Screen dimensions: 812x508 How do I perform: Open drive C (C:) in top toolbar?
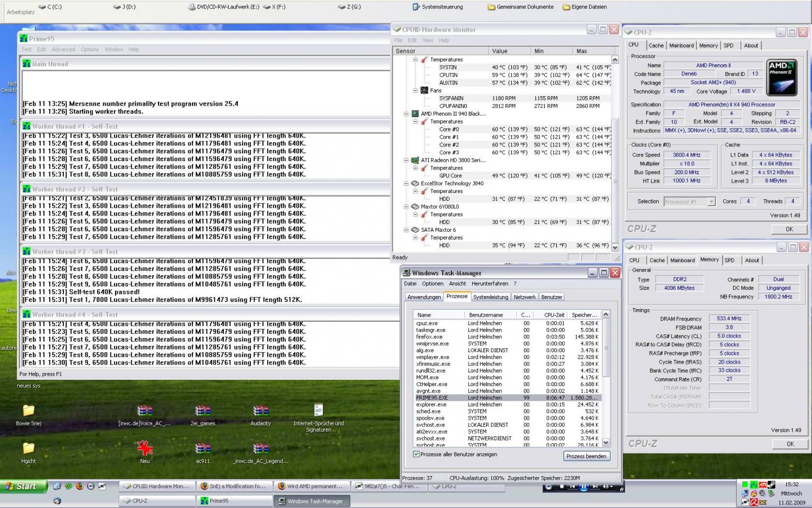[50, 7]
